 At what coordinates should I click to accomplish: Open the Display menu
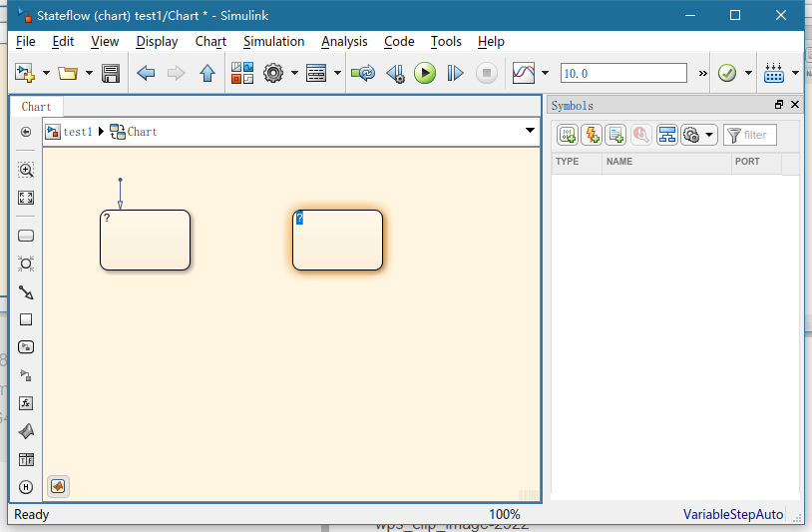tap(157, 42)
